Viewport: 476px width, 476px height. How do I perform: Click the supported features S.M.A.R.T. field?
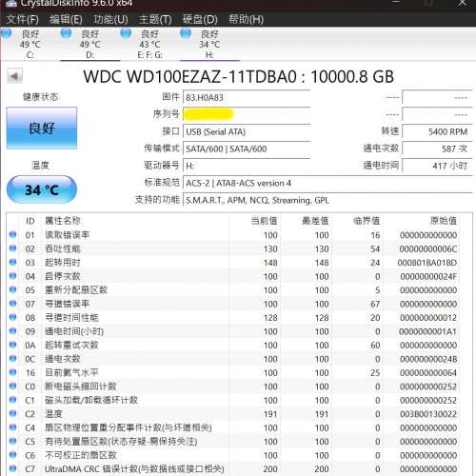point(327,200)
